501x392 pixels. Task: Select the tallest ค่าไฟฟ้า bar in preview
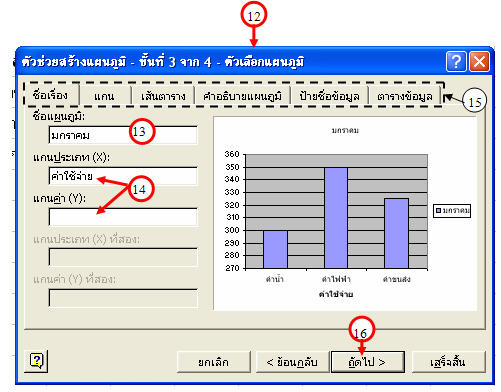point(336,218)
